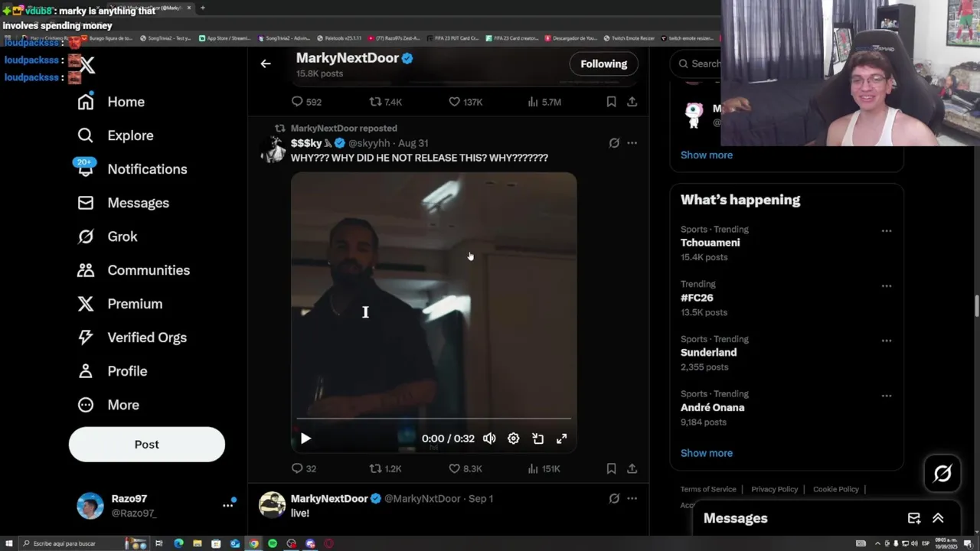Click the white Post button
The height and width of the screenshot is (551, 980).
[x=147, y=445]
